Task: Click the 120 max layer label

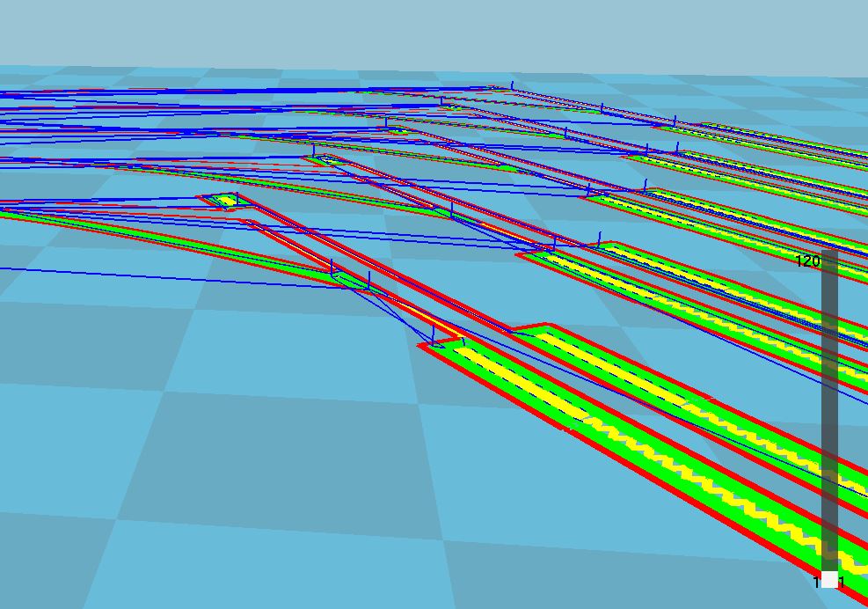Action: click(x=806, y=260)
